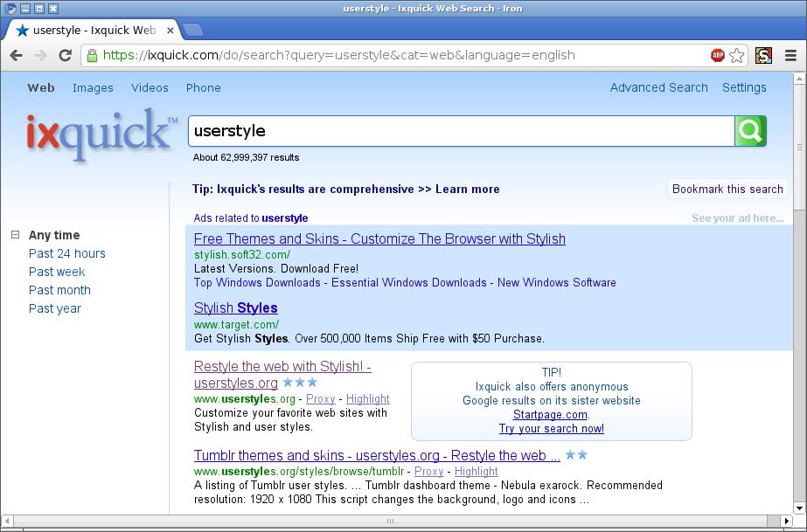Click About 62,999,397 results text
Screen dimensions: 807x532
point(246,158)
